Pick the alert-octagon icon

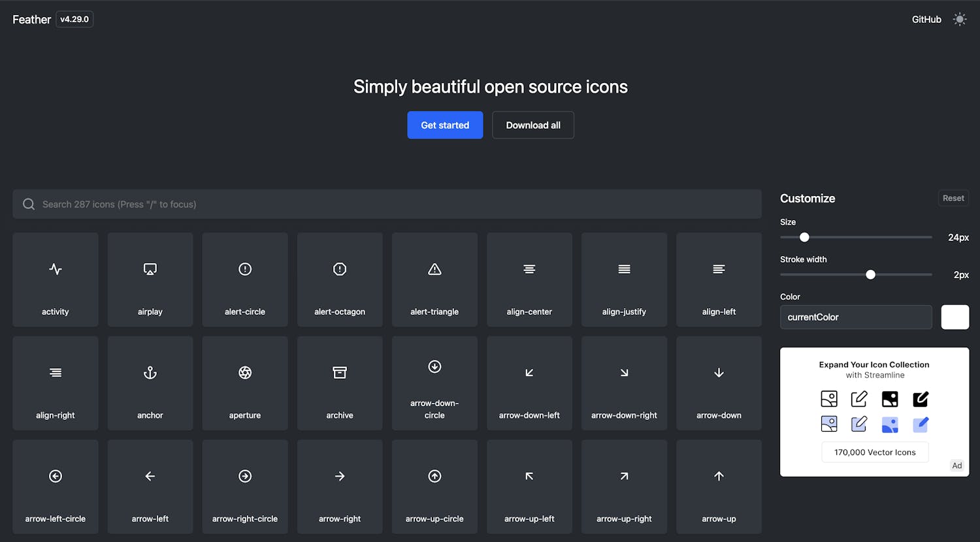(340, 279)
